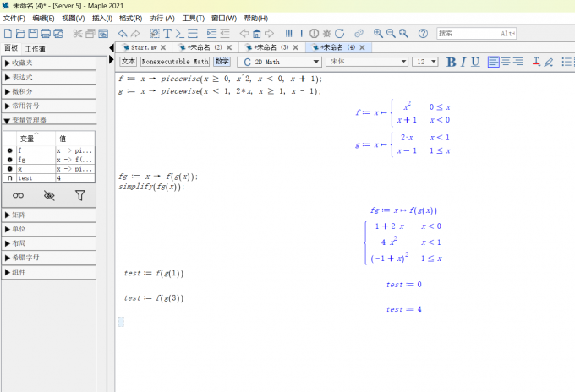
Task: Open the 编辑(E) menu
Action: [43, 19]
